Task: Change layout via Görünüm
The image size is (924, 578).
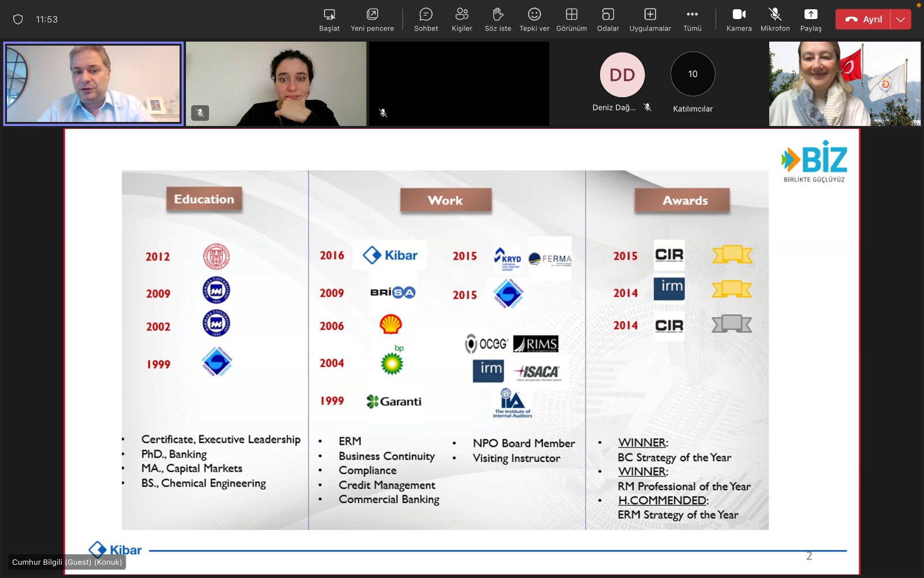Action: [x=571, y=20]
